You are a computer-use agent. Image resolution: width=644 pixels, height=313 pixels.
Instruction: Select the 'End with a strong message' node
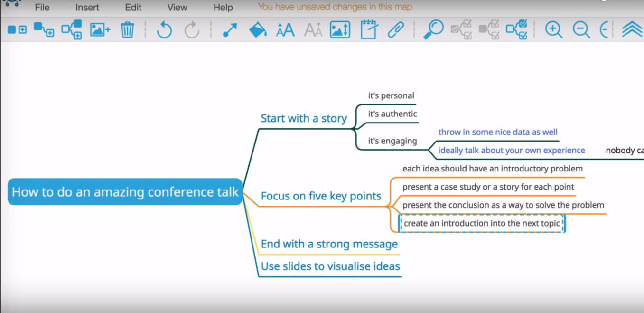[329, 244]
